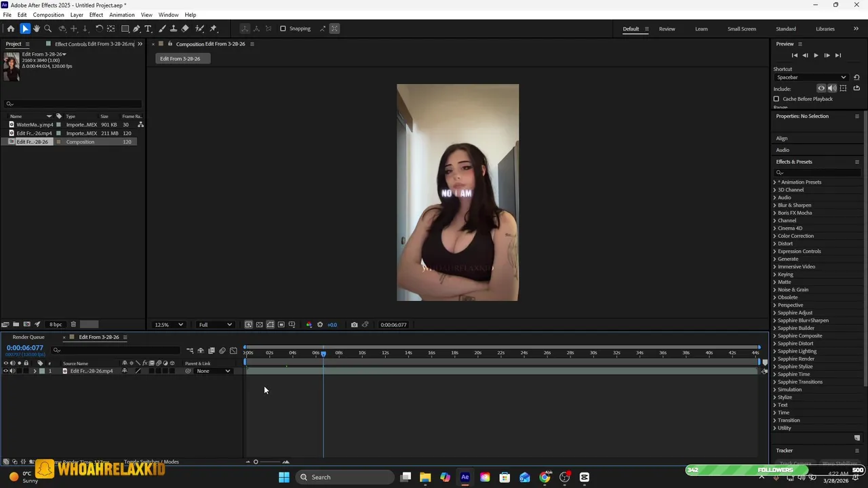
Task: Open the Full resolution dropdown
Action: 215,325
